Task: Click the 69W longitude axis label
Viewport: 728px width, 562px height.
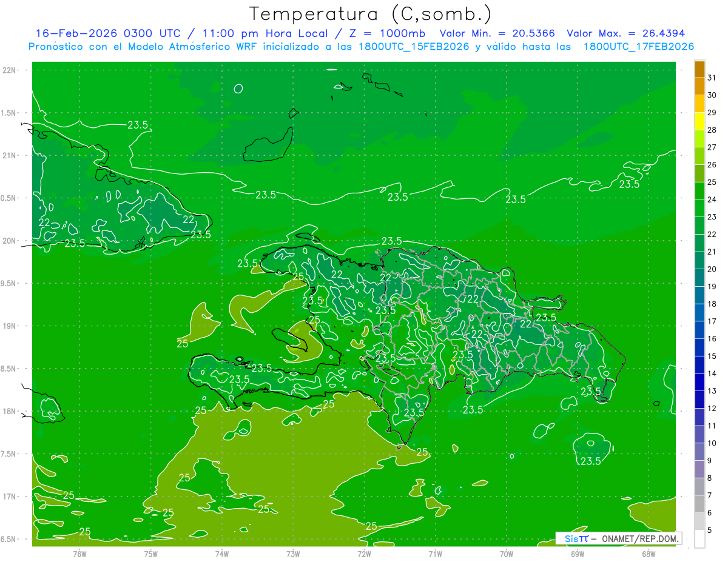Action: coord(578,554)
